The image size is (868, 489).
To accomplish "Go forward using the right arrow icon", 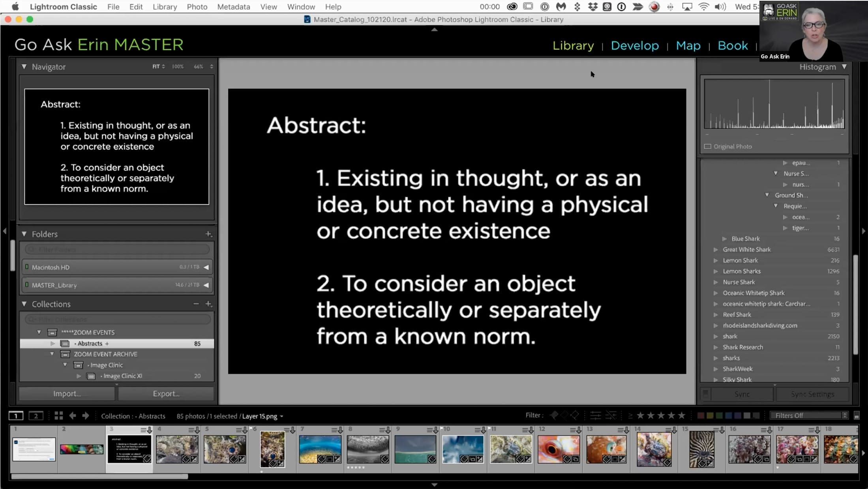I will pos(86,416).
